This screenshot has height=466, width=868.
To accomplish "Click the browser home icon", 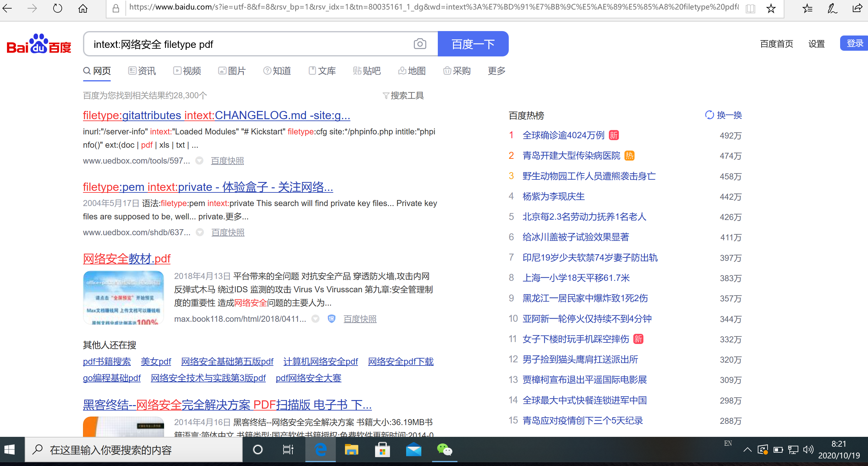I will [x=83, y=8].
